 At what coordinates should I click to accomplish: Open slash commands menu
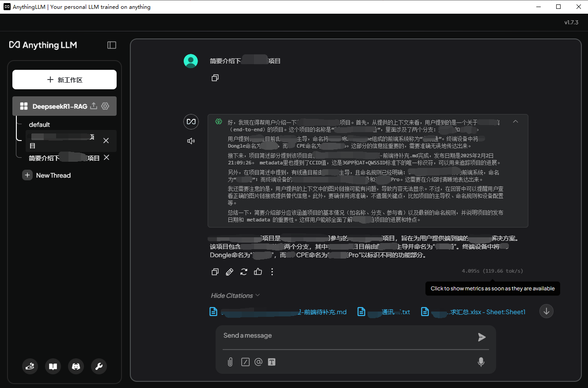(245, 362)
